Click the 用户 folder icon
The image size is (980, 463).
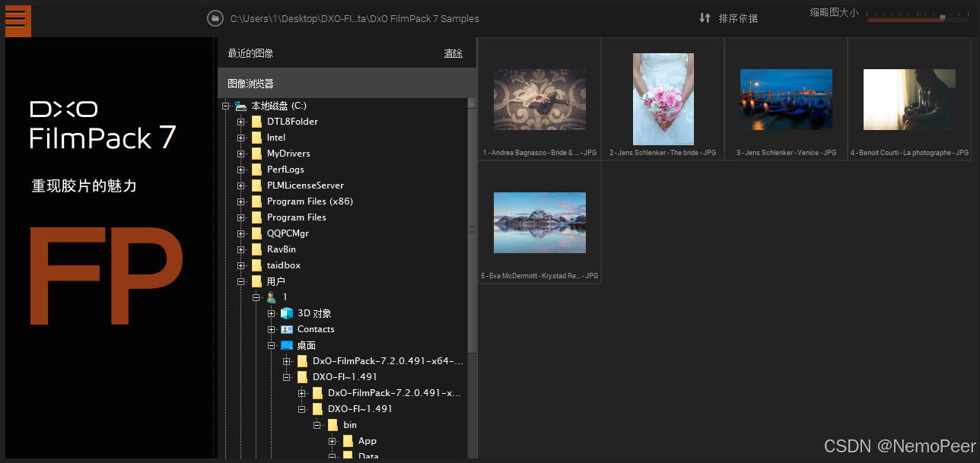click(256, 281)
